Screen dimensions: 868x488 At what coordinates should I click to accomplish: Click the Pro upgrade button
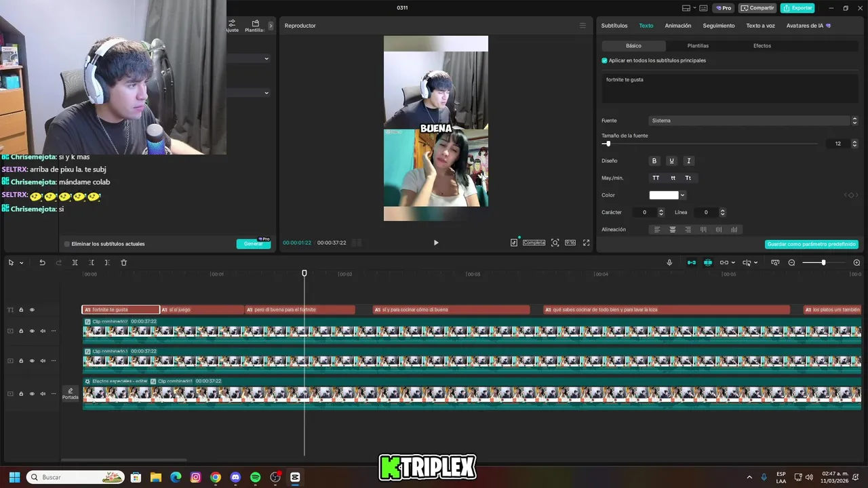724,8
